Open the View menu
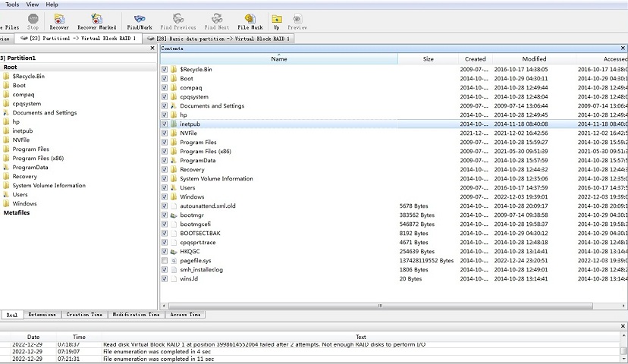Image resolution: width=628 pixels, height=364 pixels. pyautogui.click(x=33, y=5)
